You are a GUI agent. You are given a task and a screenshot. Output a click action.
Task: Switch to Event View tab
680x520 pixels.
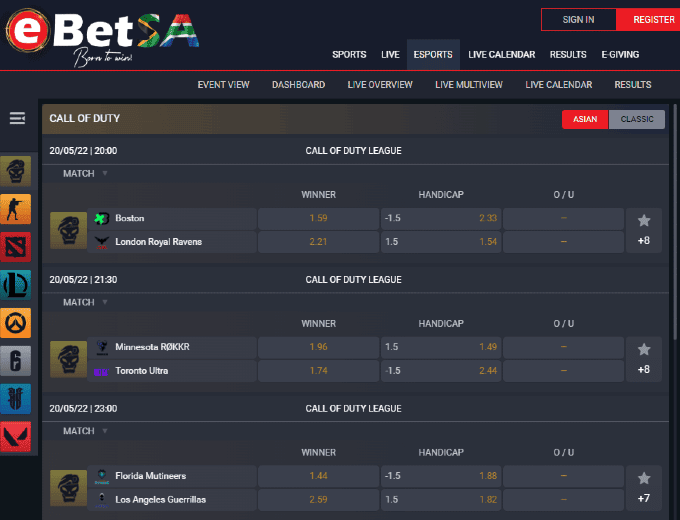pos(223,85)
